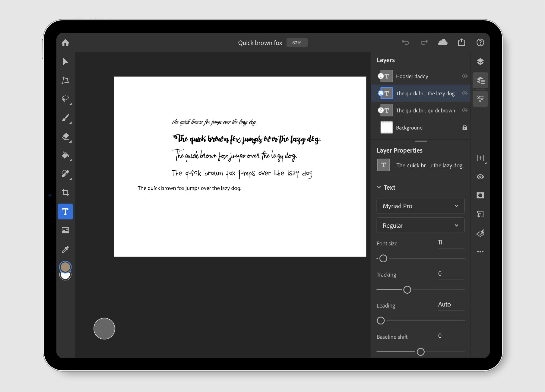Screen dimensions: 545x392
Task: Select the Eraser tool
Action: coord(65,137)
